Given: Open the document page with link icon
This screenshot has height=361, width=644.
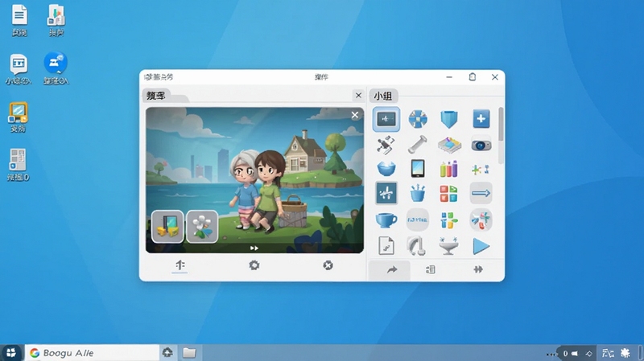Looking at the screenshot, I should click(x=386, y=246).
